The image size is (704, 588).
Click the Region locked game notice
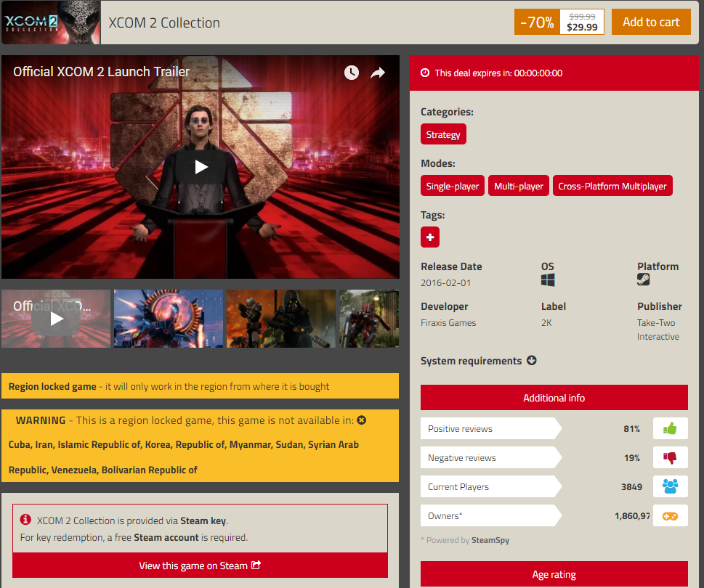(x=200, y=386)
